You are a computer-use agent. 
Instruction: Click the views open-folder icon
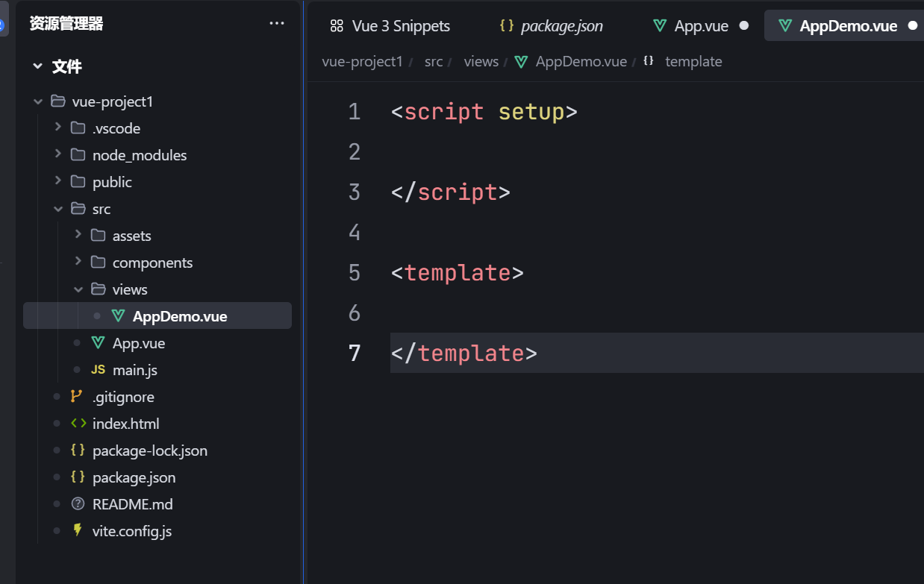pos(98,289)
